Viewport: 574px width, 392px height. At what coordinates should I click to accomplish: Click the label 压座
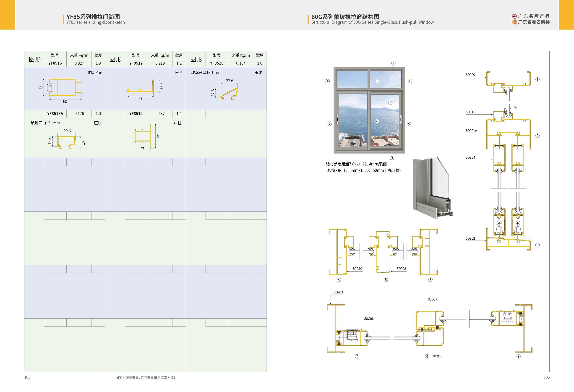[x=179, y=73]
